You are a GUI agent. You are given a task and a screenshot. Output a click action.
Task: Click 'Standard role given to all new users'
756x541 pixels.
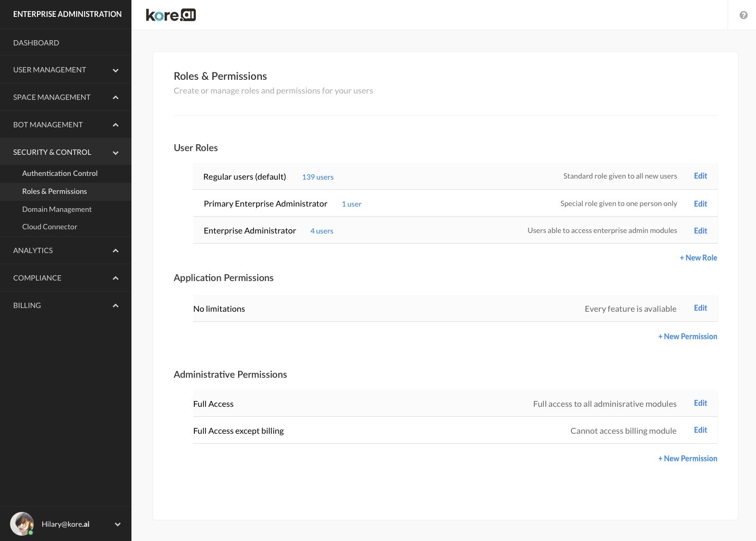(x=620, y=176)
